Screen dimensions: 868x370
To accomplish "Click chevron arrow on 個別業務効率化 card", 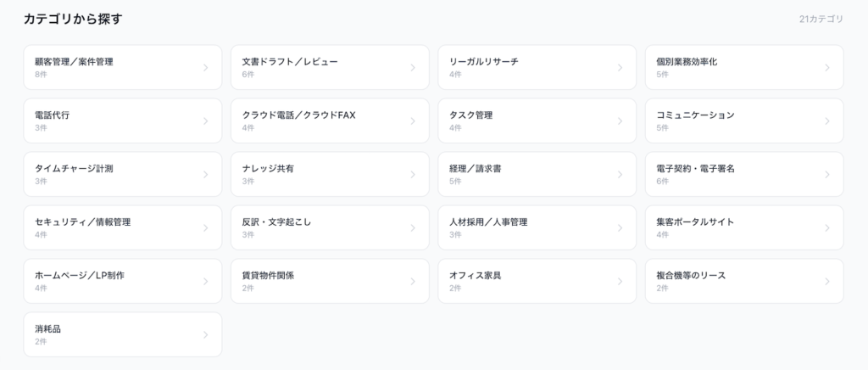I will [x=827, y=68].
